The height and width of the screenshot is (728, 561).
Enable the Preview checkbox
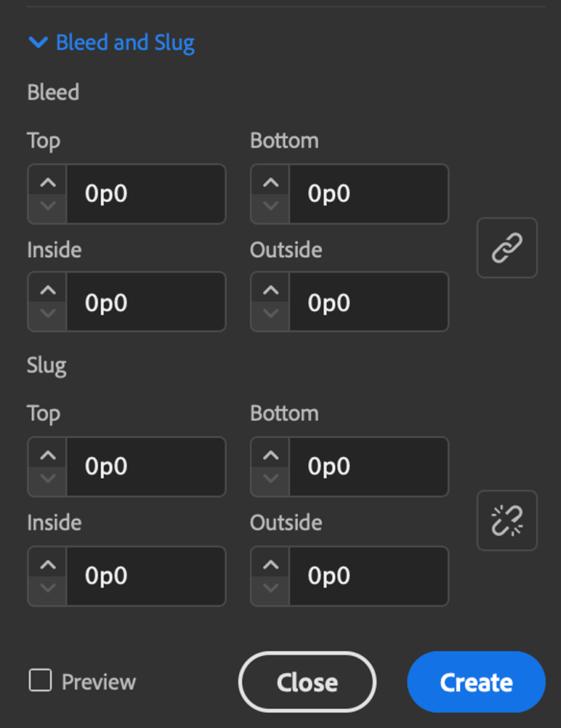[41, 681]
